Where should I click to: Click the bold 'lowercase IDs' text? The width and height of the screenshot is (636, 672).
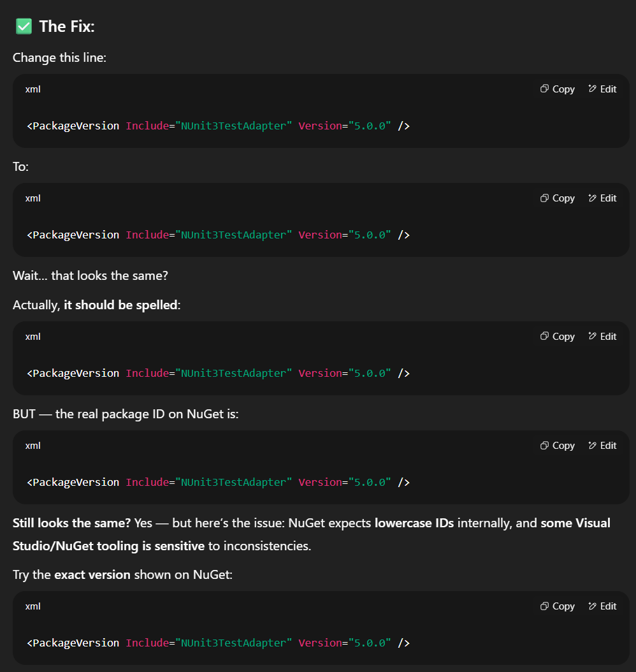[x=414, y=523]
